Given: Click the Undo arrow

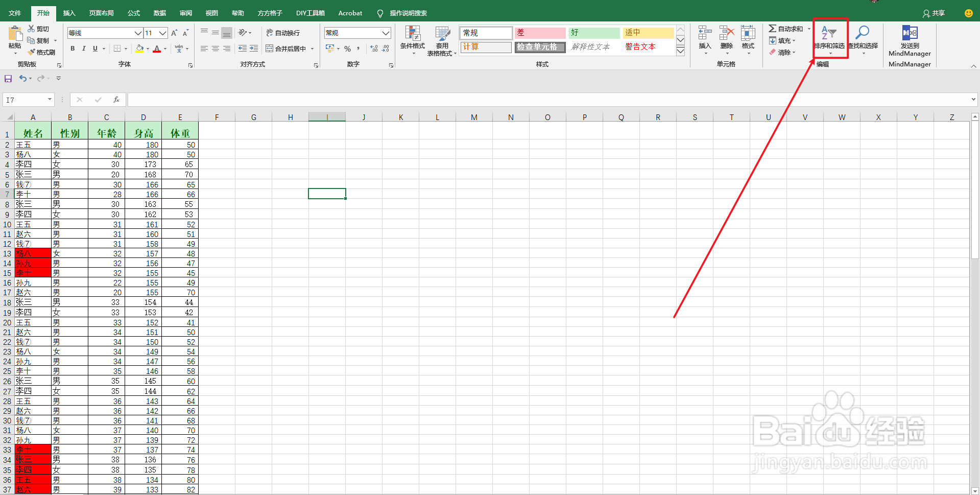Looking at the screenshot, I should (x=23, y=78).
